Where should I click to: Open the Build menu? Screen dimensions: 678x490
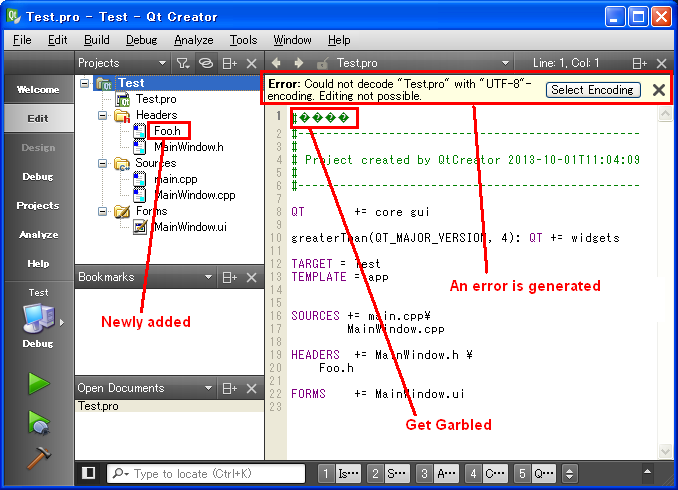click(x=96, y=40)
